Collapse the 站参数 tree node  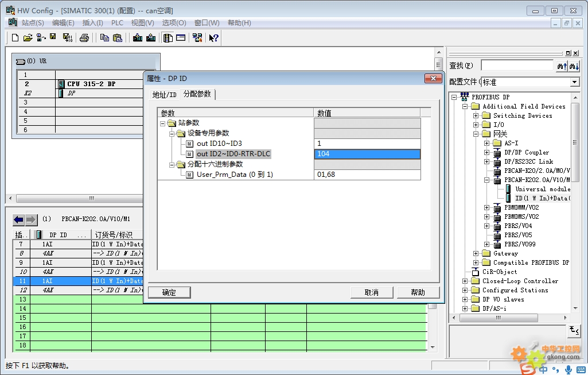coord(162,123)
